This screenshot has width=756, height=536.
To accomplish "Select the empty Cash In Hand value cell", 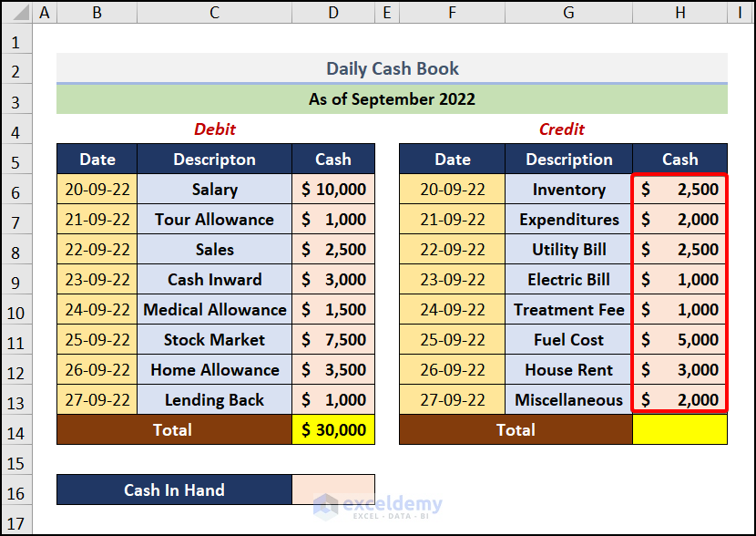I will pyautogui.click(x=333, y=490).
